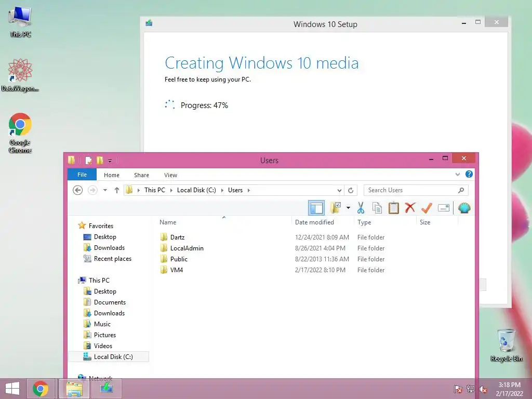Viewport: 532px width, 399px height.
Task: Click This PC breadcrumb in address bar
Action: (155, 190)
